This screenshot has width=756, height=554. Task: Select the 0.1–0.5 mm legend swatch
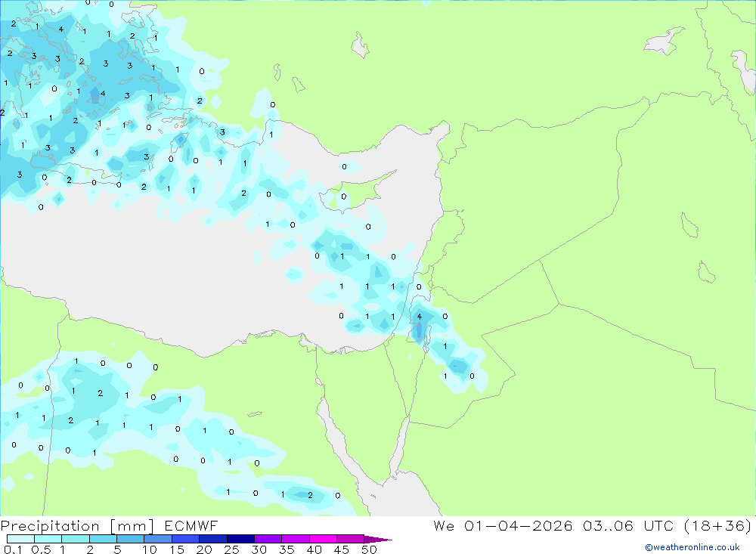(20, 539)
